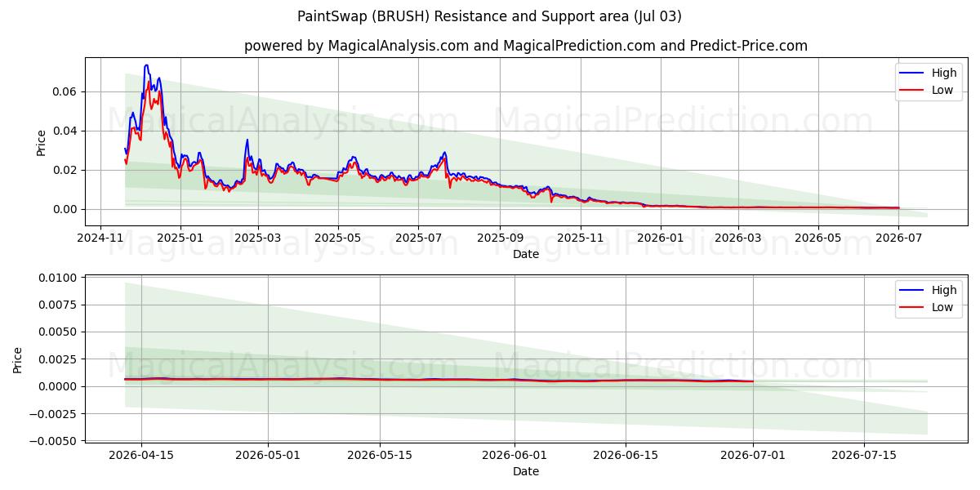Click the price spike in late February 2025
Viewport: 980px width, 490px height.
(247, 140)
